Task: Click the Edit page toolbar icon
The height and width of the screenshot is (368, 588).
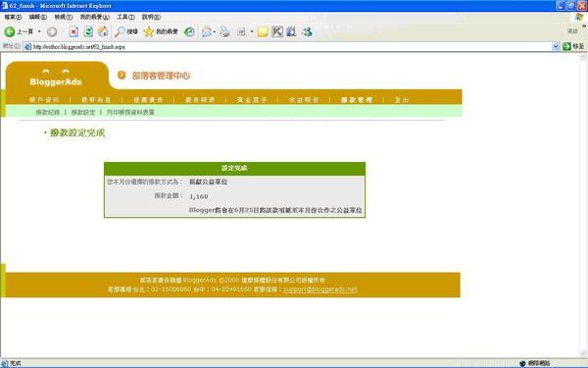Action: 241,32
